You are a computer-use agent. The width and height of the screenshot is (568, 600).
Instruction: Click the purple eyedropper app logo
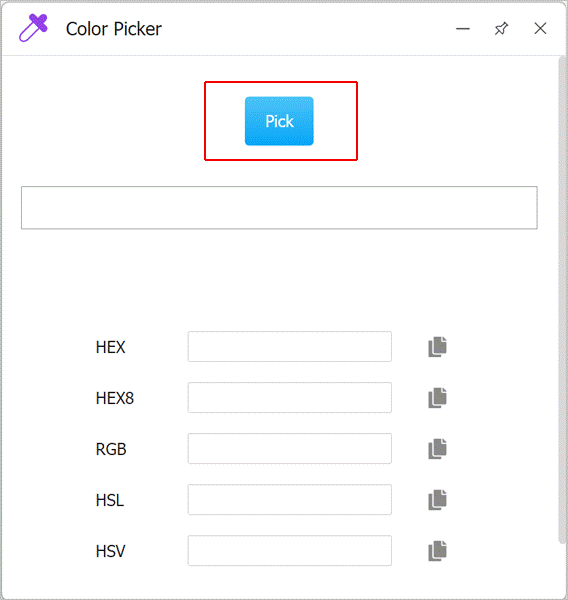pyautogui.click(x=33, y=28)
